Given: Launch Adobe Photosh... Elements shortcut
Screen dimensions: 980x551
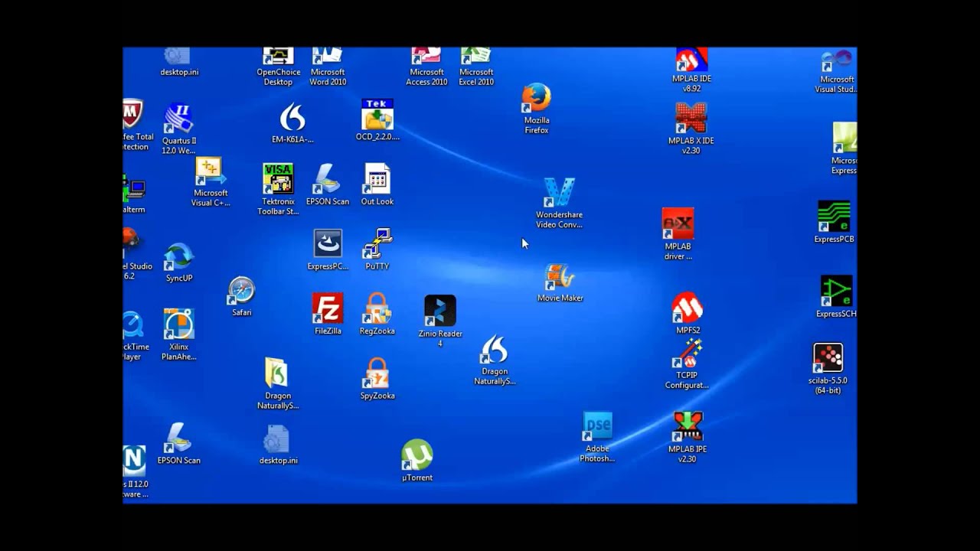Looking at the screenshot, I should tap(597, 437).
